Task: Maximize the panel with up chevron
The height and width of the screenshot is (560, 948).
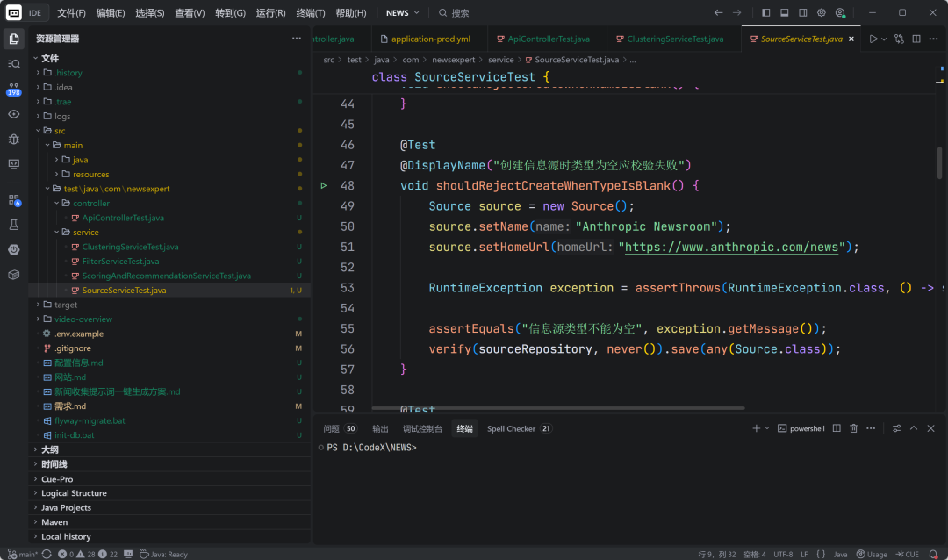Action: [914, 428]
